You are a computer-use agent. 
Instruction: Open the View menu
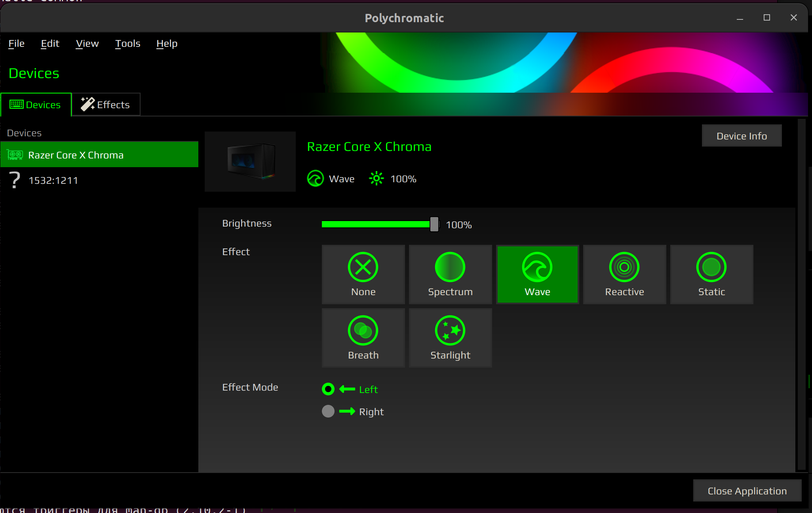point(87,44)
